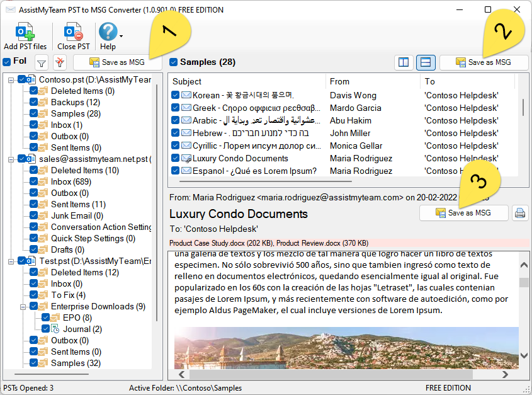
Task: Click the preview horizontal scroll right arrow
Action: tap(505, 375)
